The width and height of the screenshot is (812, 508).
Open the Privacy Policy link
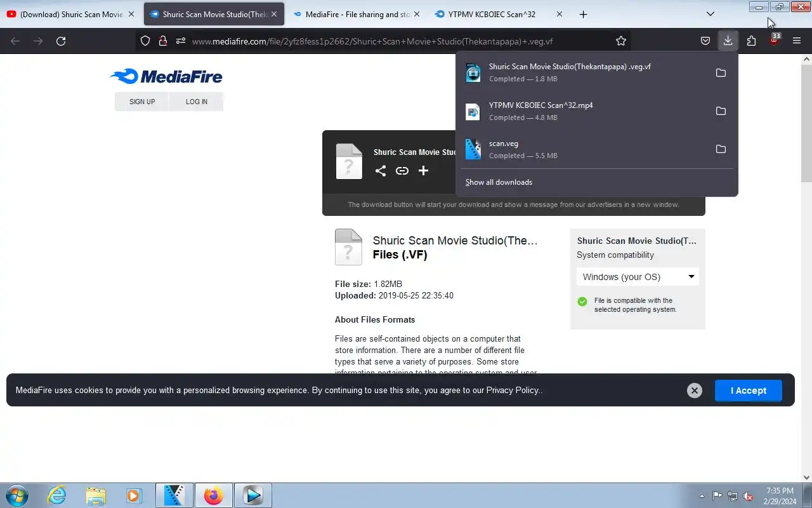(513, 391)
